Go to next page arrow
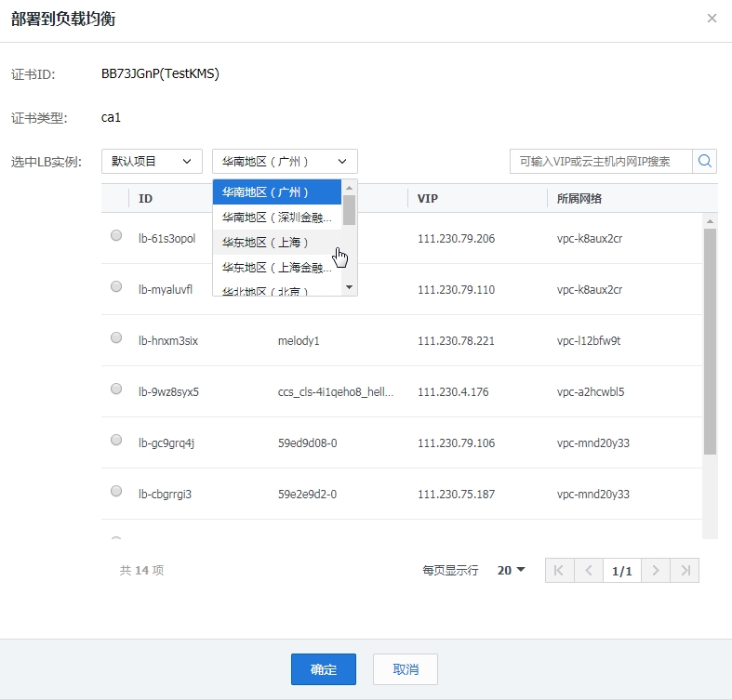This screenshot has height=700, width=732. pyautogui.click(x=656, y=570)
